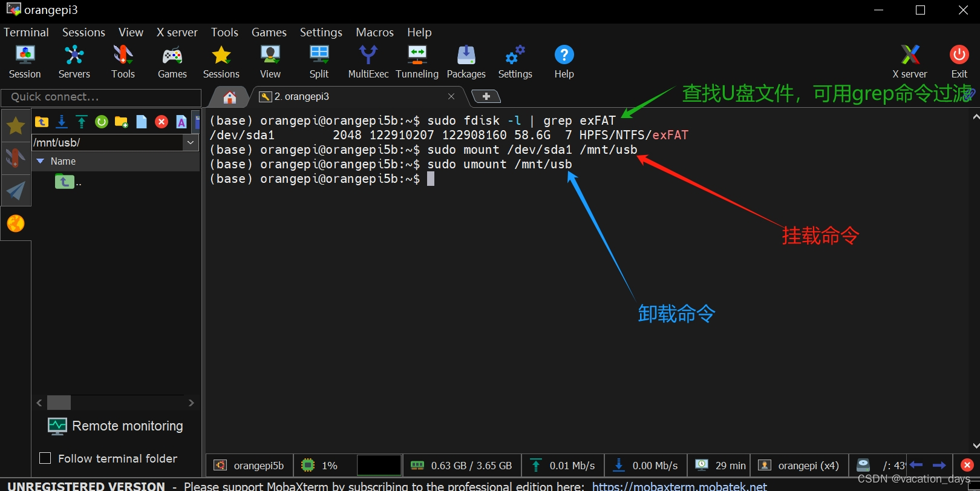Open the Tools toolbar icon

(x=123, y=62)
